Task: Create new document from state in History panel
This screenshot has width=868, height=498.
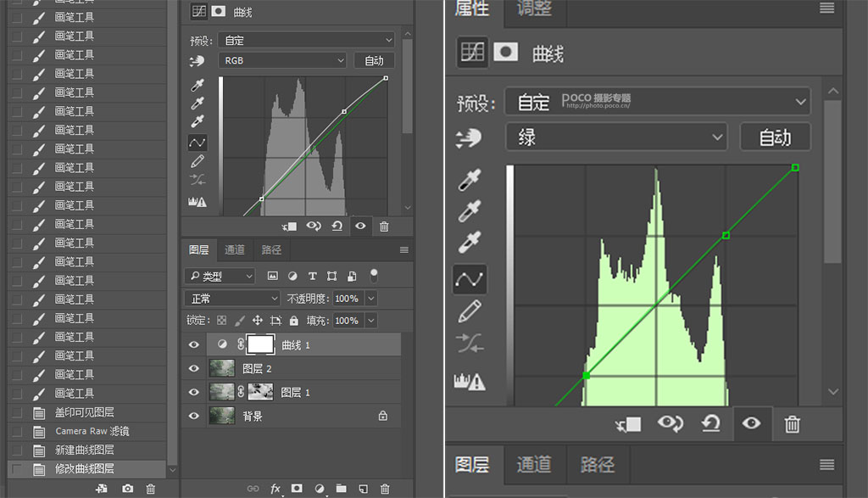Action: [x=102, y=489]
